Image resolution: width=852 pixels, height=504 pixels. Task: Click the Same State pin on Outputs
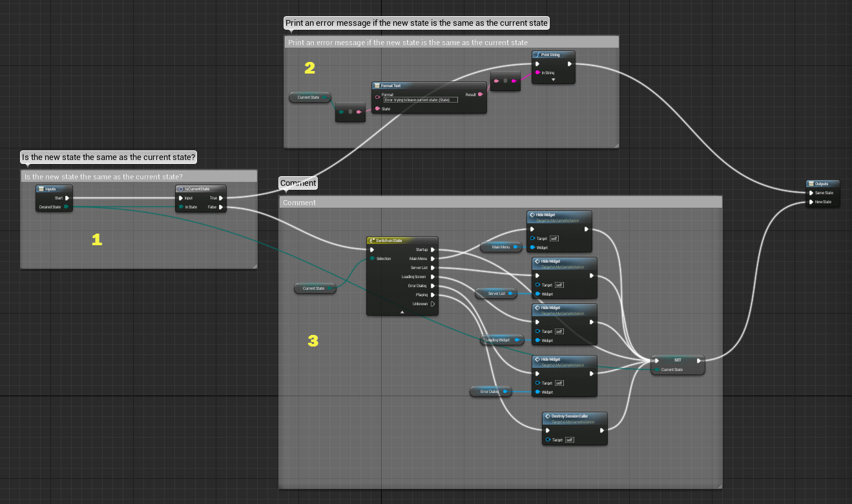click(x=811, y=192)
